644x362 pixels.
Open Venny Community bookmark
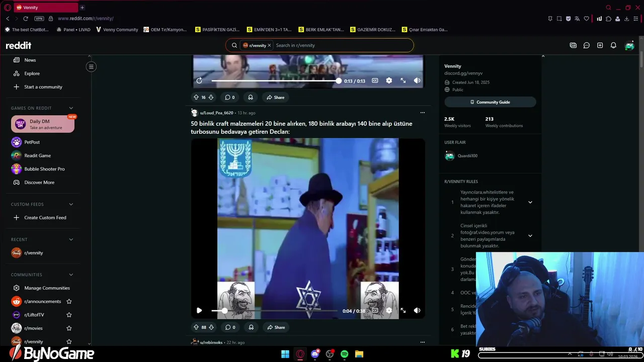tap(117, 30)
